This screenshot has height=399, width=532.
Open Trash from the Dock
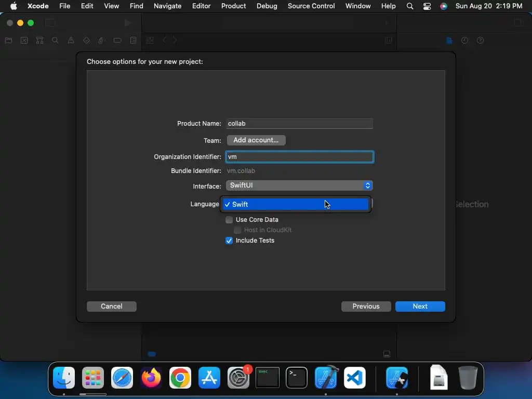coord(468,378)
